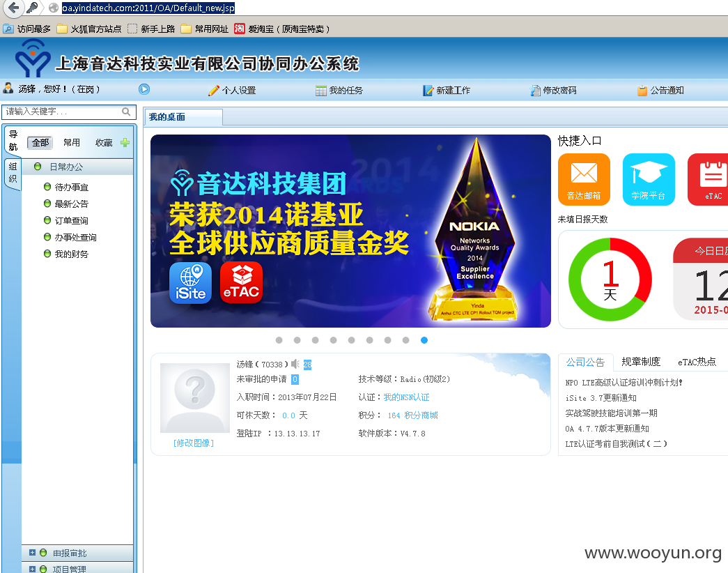Open the eTAC red shortcut tile
The width and height of the screenshot is (728, 573).
(708, 179)
